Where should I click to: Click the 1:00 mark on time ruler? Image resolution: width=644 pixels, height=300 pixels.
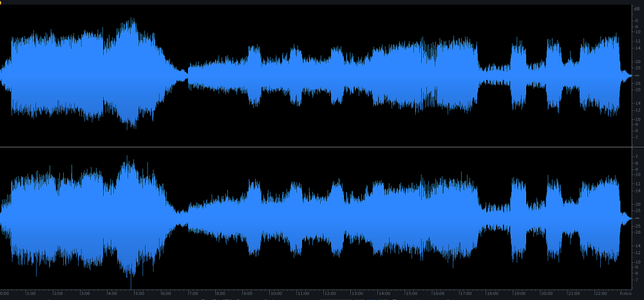point(30,294)
